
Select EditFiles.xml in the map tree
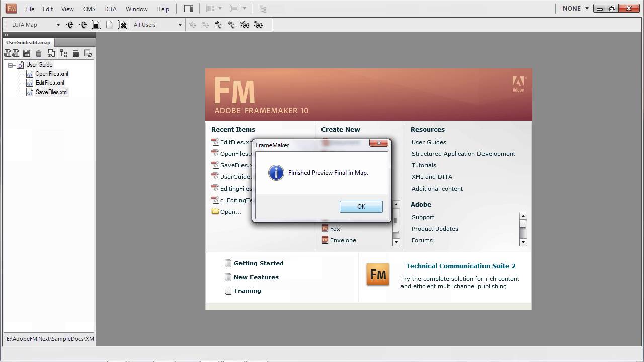[50, 83]
